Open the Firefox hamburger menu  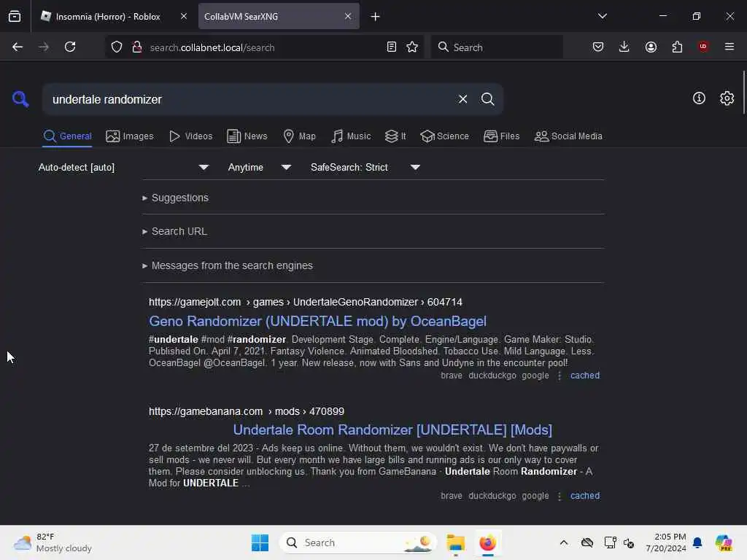coord(729,47)
